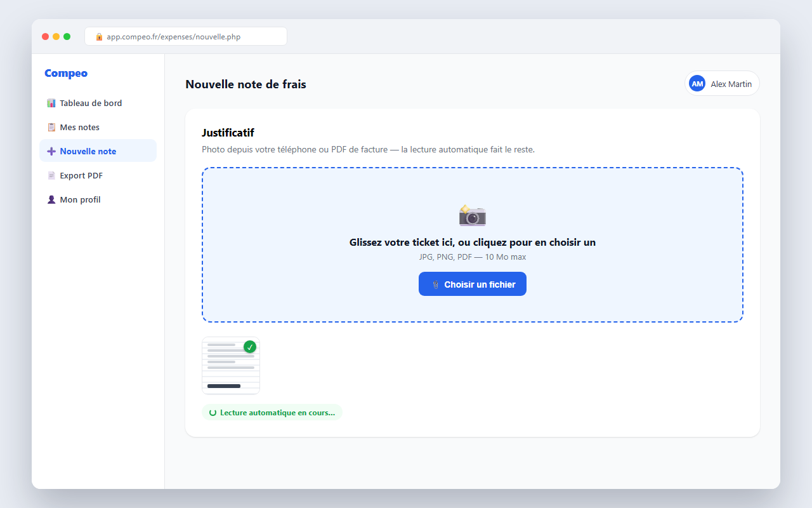
Task: Open the Alex Martin user menu
Action: point(722,84)
